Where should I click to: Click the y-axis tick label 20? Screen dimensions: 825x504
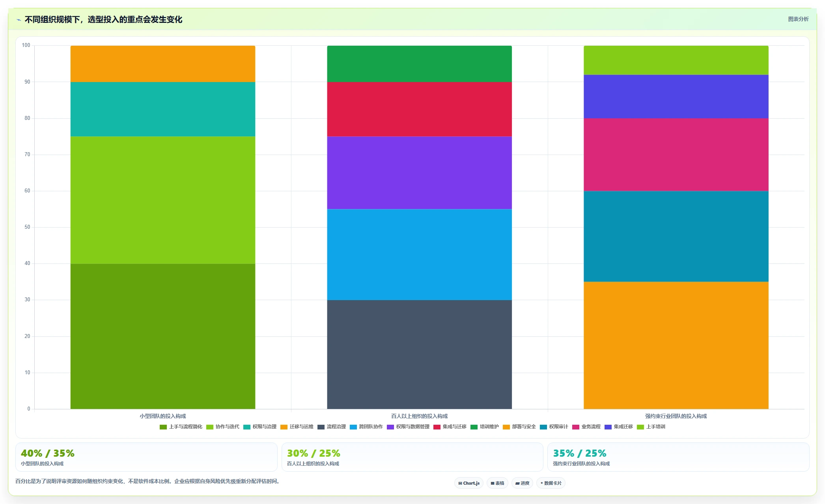coord(27,336)
